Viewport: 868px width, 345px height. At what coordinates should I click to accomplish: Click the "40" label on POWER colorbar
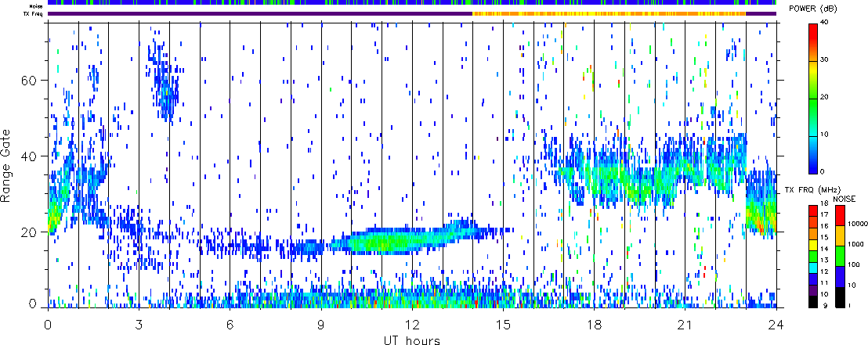click(x=826, y=23)
